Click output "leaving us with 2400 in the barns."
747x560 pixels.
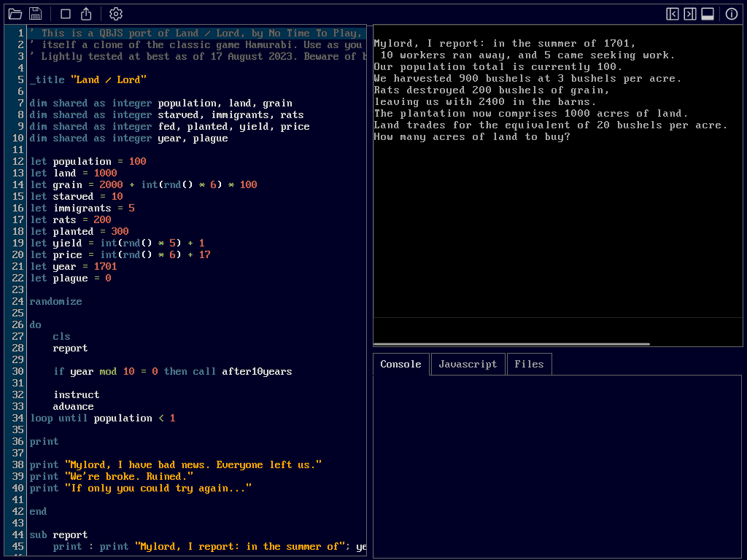pyautogui.click(x=485, y=101)
